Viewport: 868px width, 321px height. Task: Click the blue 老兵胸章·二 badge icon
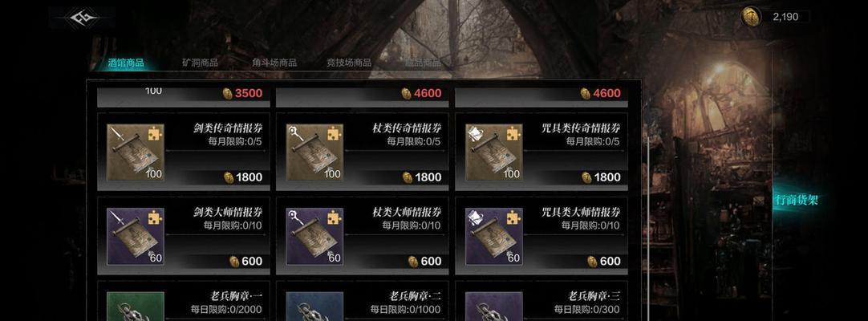[314, 306]
